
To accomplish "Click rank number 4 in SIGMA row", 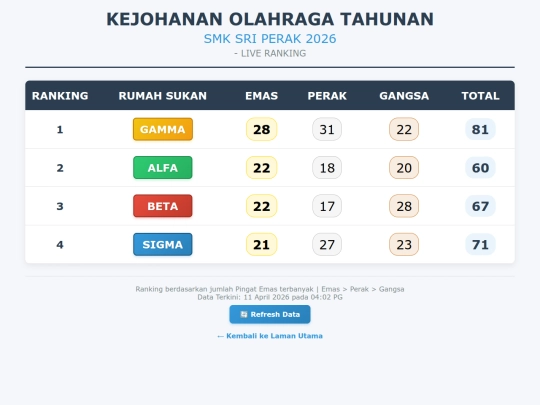I will 60,245.
